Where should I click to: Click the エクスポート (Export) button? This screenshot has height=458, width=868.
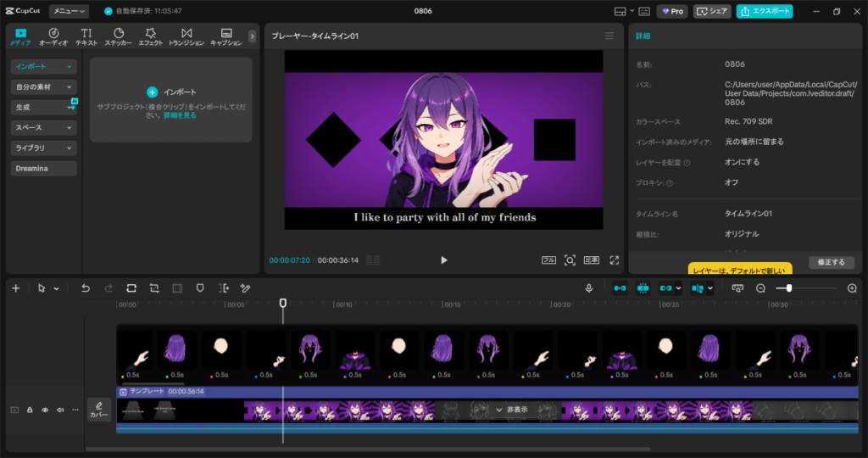click(765, 11)
